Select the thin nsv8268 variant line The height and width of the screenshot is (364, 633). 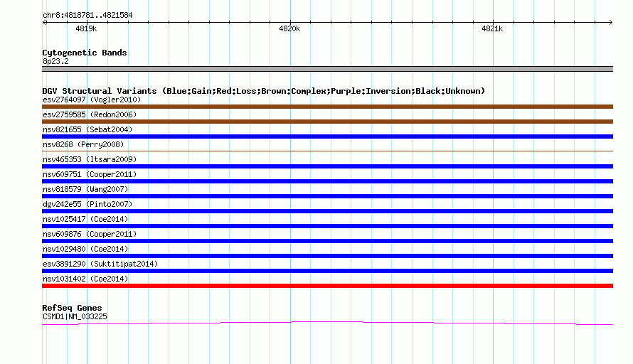point(327,151)
